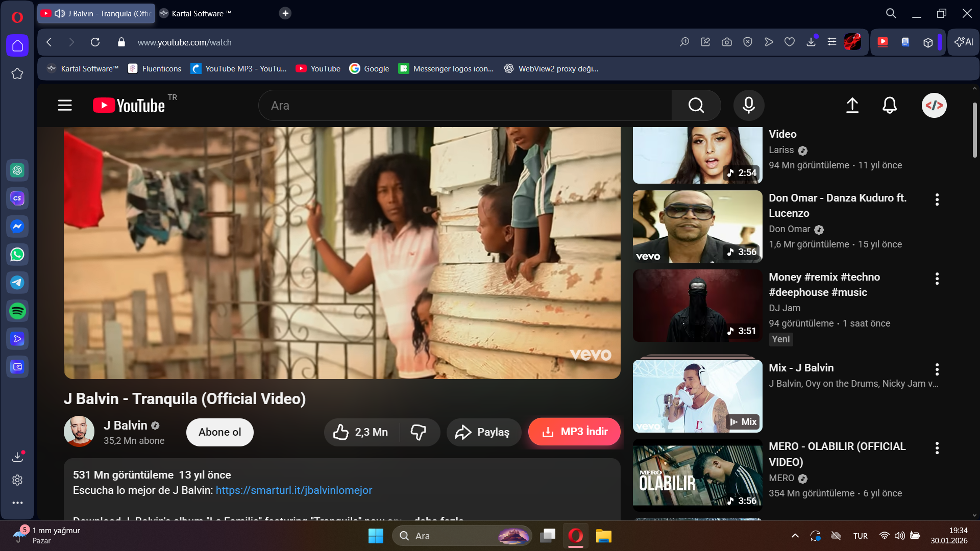Open Telegram in the Opera sidebar

tap(17, 282)
